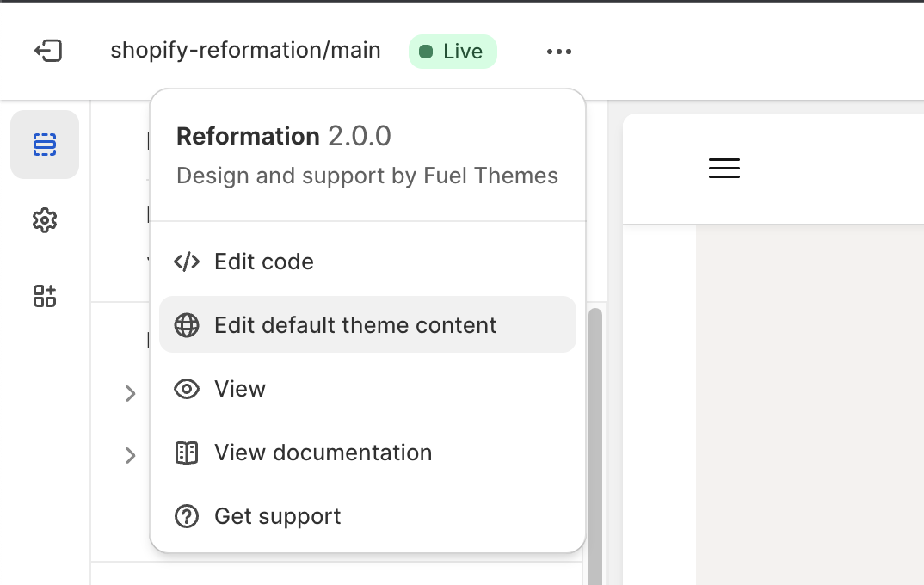Select View from the theme menu
The height and width of the screenshot is (585, 924).
coord(239,389)
